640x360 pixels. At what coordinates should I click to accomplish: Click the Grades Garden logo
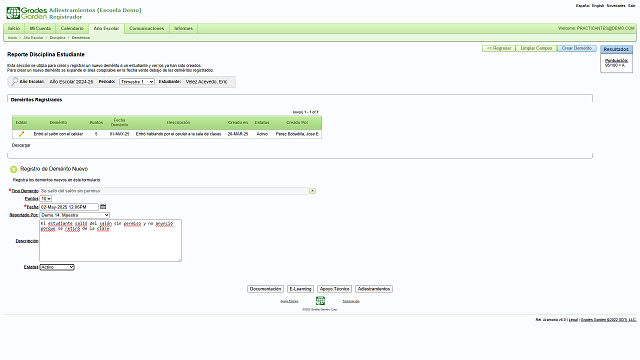pos(27,13)
